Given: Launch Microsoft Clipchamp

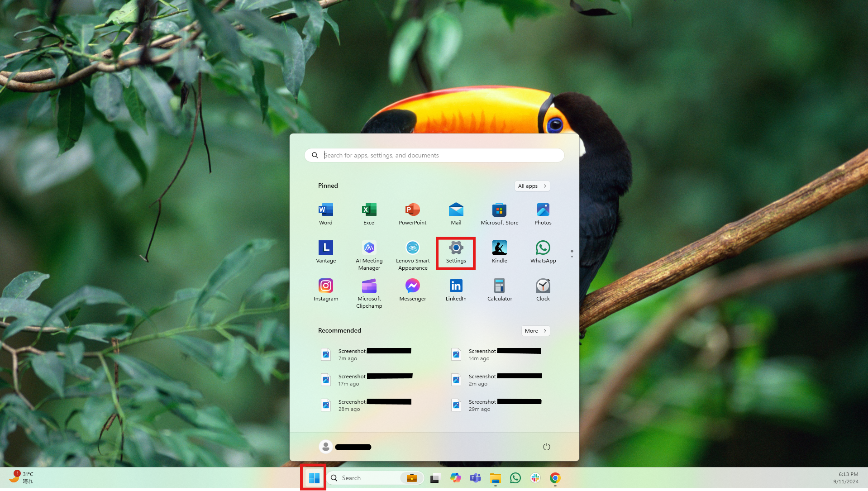Looking at the screenshot, I should [369, 293].
